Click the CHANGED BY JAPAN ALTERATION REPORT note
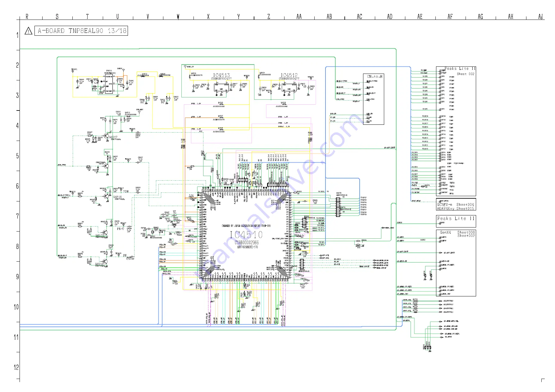Screen dimensions: 555x392 pyautogui.click(x=246, y=226)
